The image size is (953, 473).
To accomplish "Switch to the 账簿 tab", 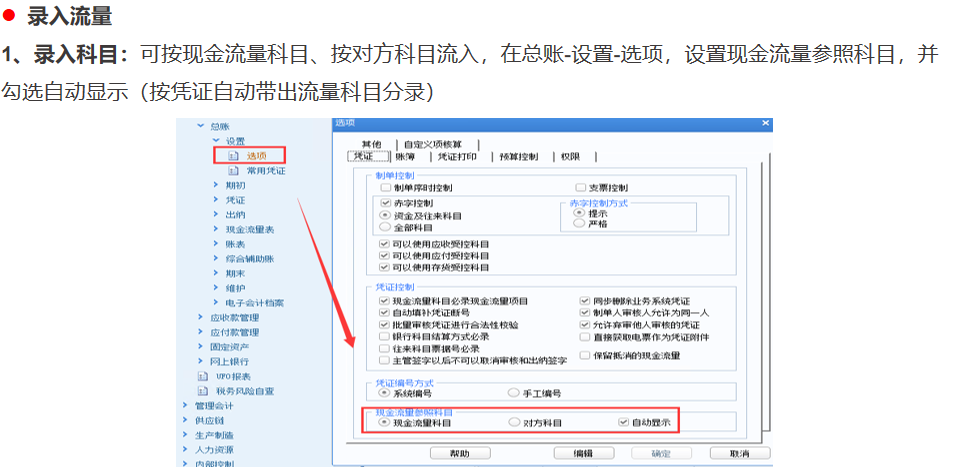I will 404,157.
